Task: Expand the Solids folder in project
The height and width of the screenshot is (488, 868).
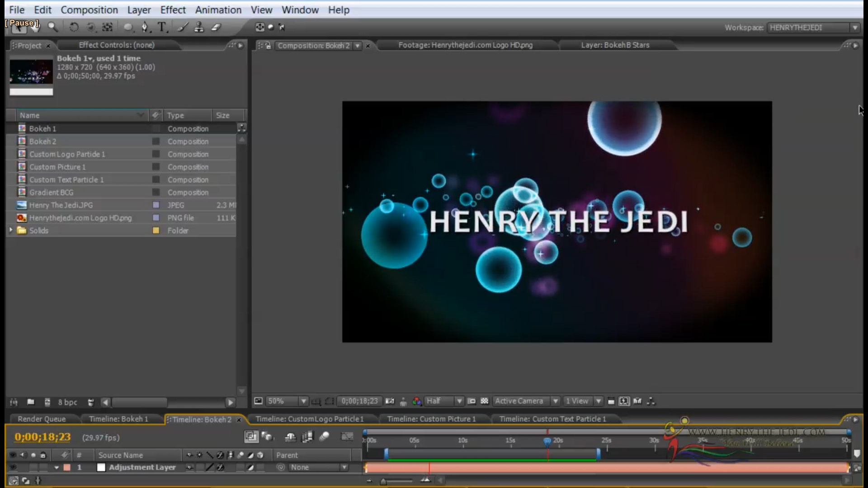Action: [x=10, y=230]
